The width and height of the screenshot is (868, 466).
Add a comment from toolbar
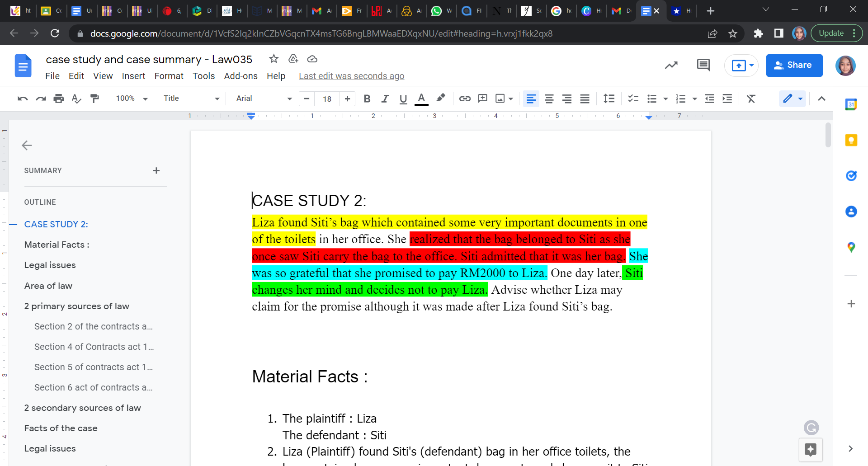click(x=483, y=99)
